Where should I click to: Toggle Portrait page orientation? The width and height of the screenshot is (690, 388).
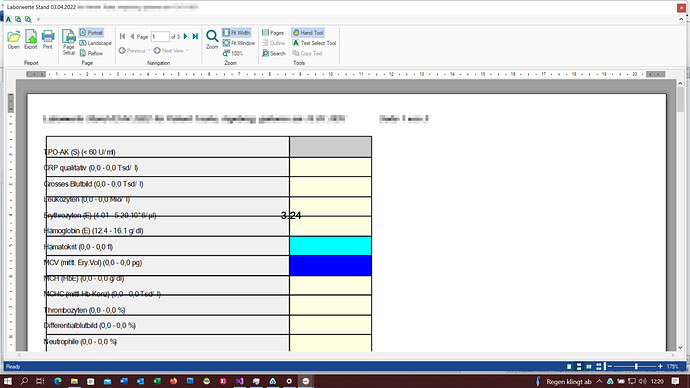pyautogui.click(x=91, y=33)
